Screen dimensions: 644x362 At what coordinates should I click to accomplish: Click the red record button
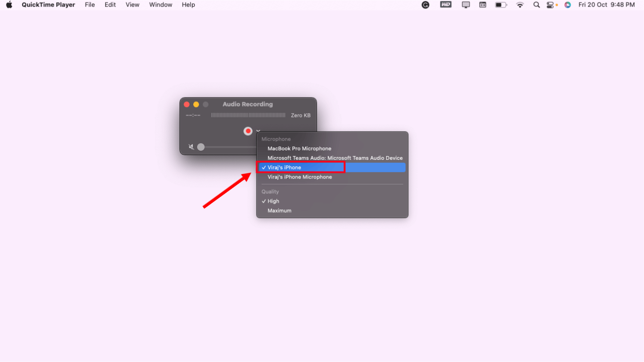point(248,131)
